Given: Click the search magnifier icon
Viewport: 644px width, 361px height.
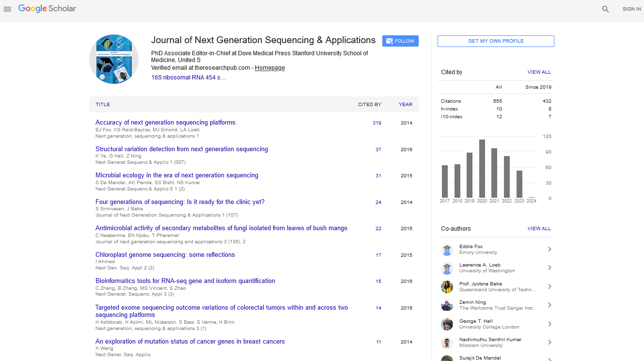Looking at the screenshot, I should (605, 9).
